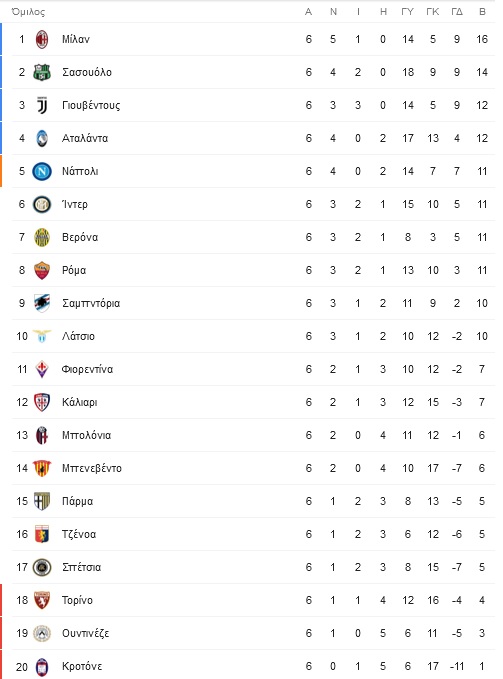
Task: Select the Κροτόνε club crest
Action: [x=42, y=666]
